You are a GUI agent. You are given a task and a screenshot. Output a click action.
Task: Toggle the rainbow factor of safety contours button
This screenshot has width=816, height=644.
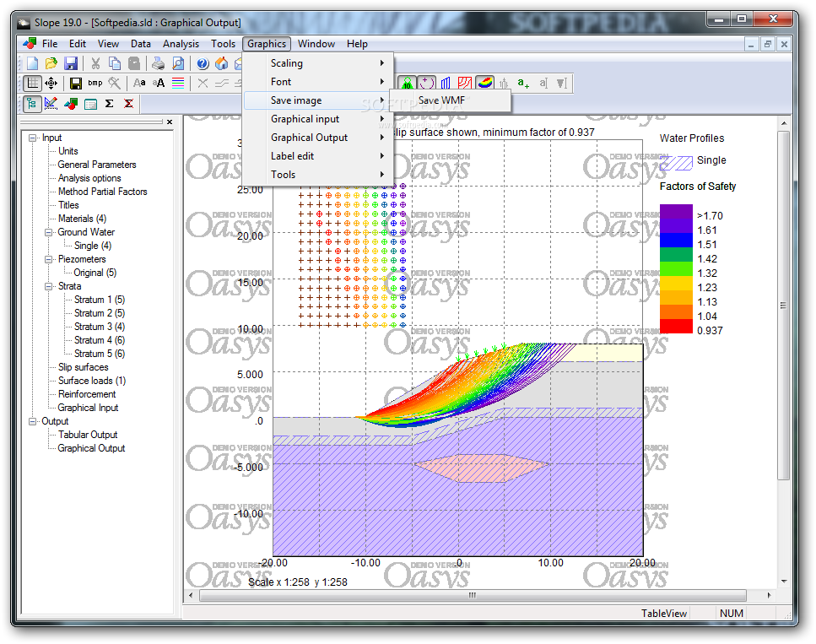coord(484,83)
